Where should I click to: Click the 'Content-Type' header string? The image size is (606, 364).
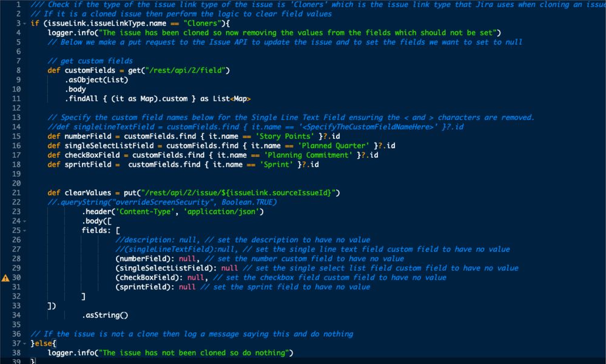click(146, 212)
